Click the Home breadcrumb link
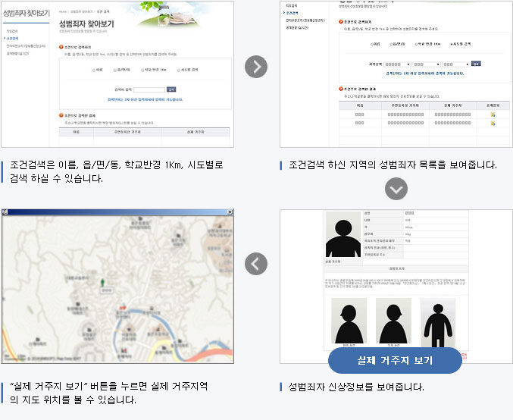 (62, 12)
